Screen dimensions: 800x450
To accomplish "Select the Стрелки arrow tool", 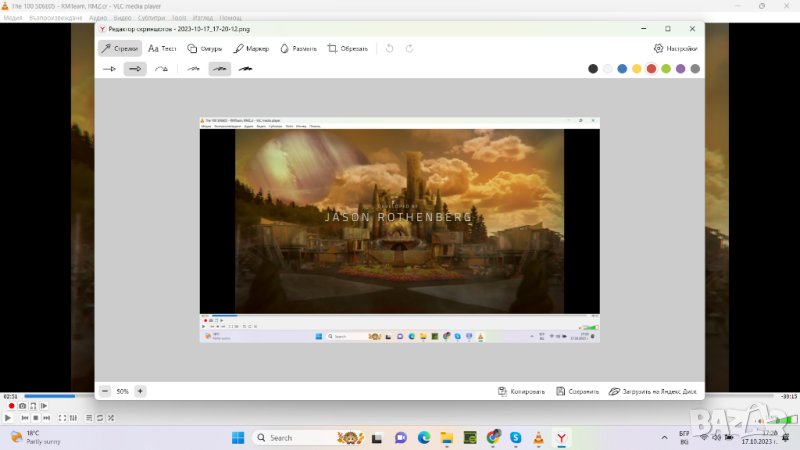I will pyautogui.click(x=119, y=48).
